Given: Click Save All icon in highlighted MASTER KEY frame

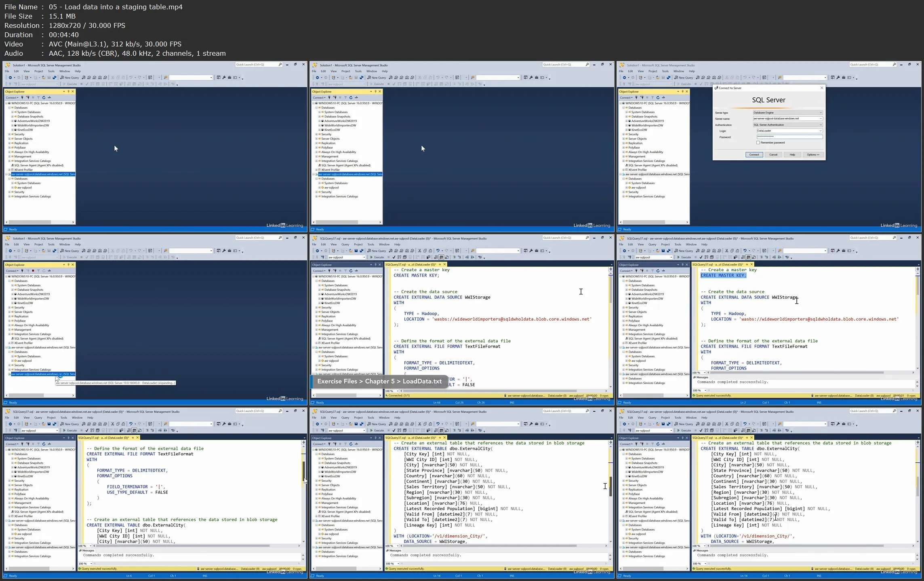Looking at the screenshot, I should (x=668, y=251).
